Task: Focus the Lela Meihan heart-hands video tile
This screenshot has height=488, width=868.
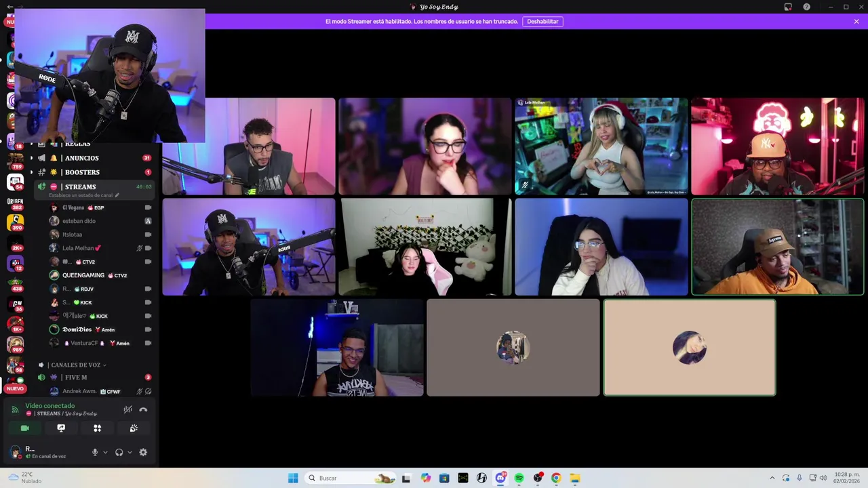Action: point(601,146)
